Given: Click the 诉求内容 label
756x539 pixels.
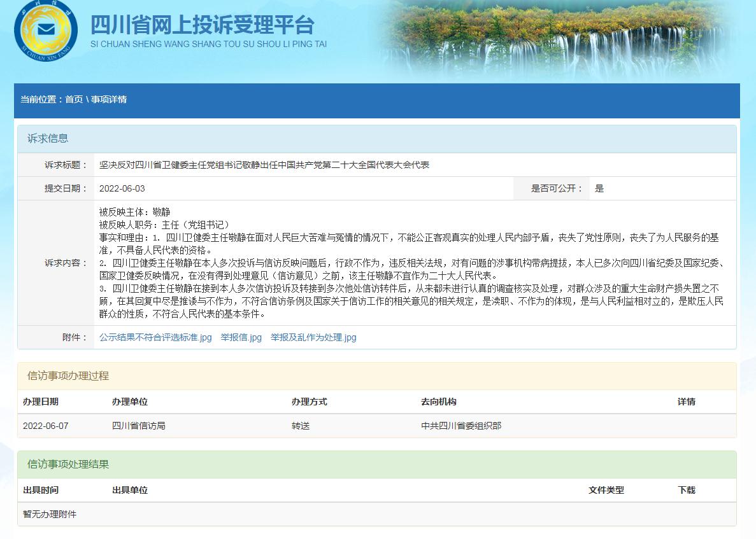Looking at the screenshot, I should (66, 263).
